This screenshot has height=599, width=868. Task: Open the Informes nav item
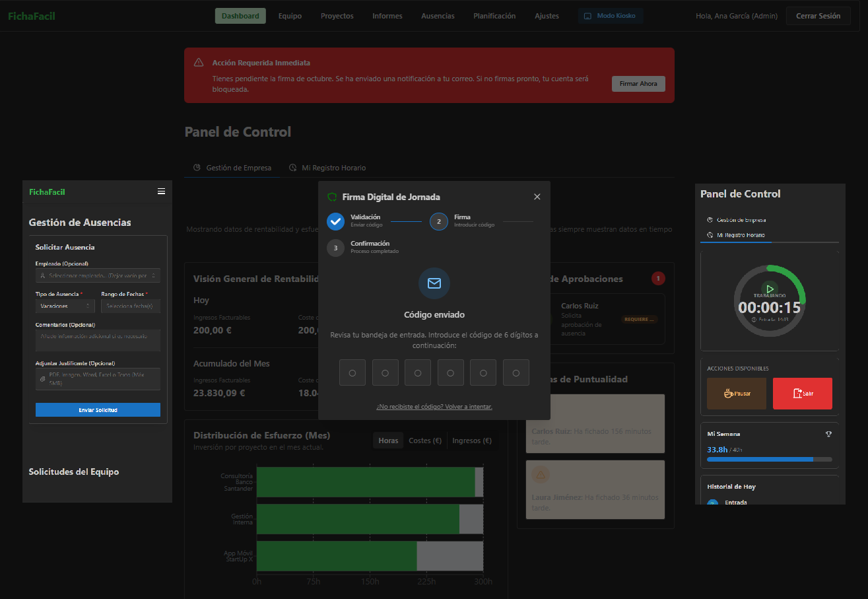point(387,16)
